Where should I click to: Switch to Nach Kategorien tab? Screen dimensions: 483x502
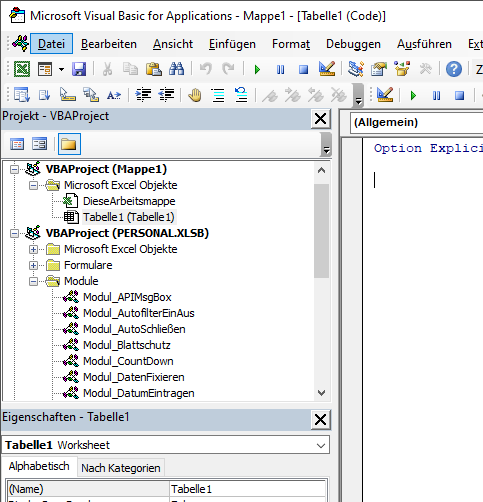click(x=121, y=468)
